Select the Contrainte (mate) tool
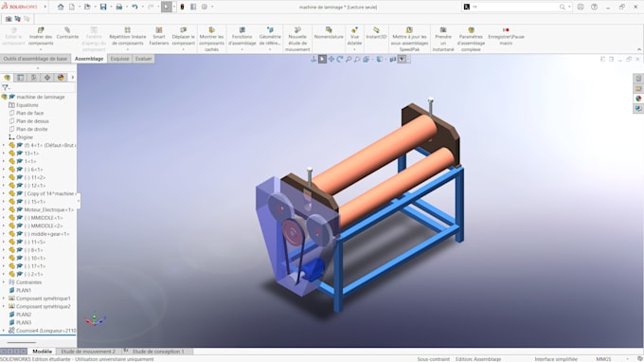This screenshot has height=362, width=644. point(67,33)
